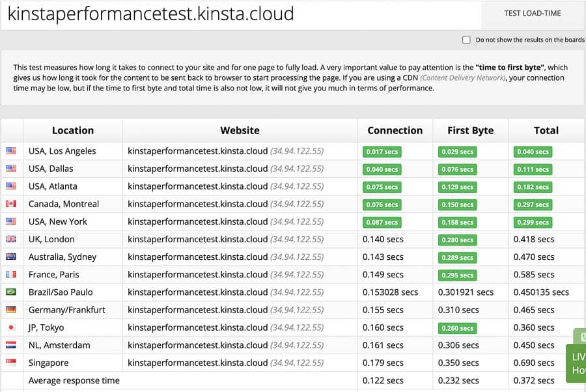Click the Australia flag icon for Sydney
Screen dimensions: 586x392
tap(11, 257)
